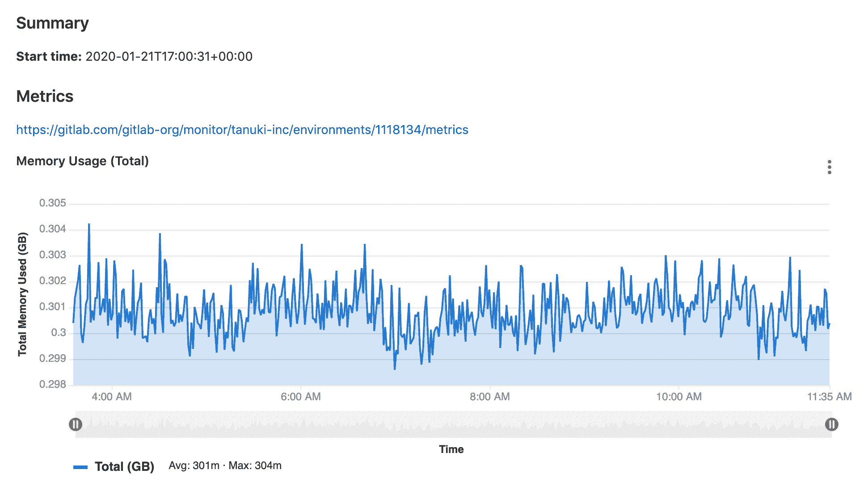Open the chart's more actions kebab menu

point(830,166)
